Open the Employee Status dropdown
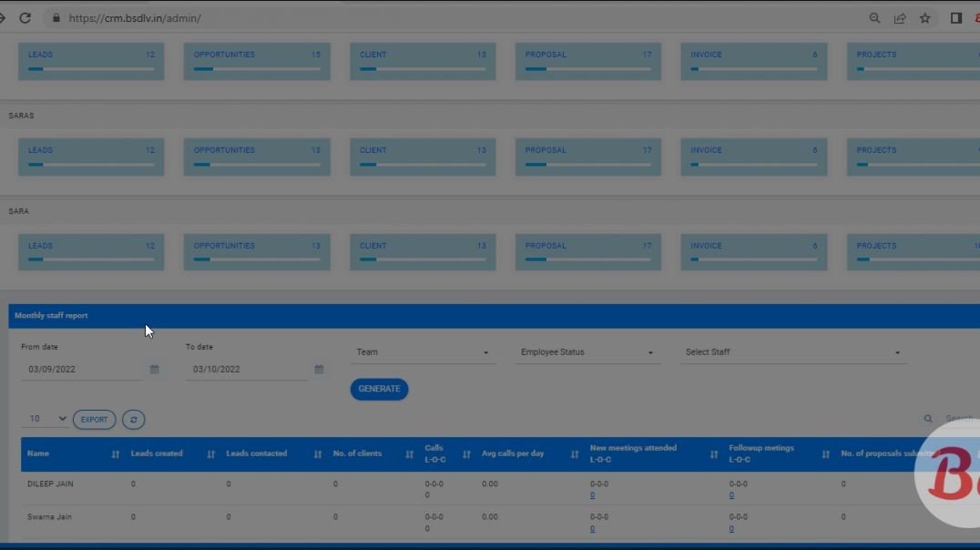Viewport: 980px width, 550px height. point(587,351)
